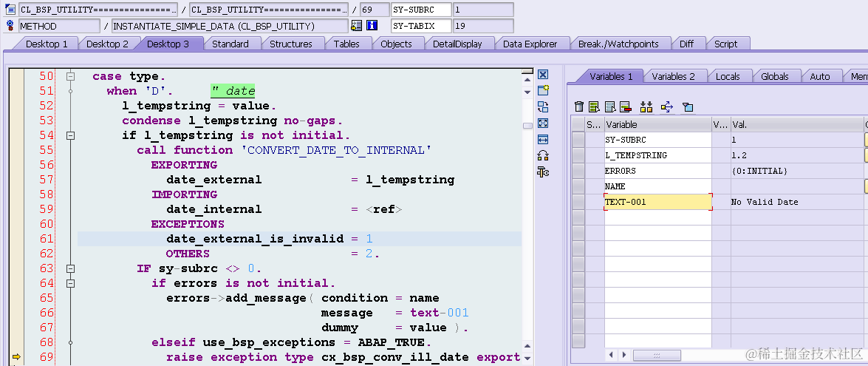Viewport: 868px width, 366px height.
Task: Collapse the if block at line 54
Action: tap(70, 135)
